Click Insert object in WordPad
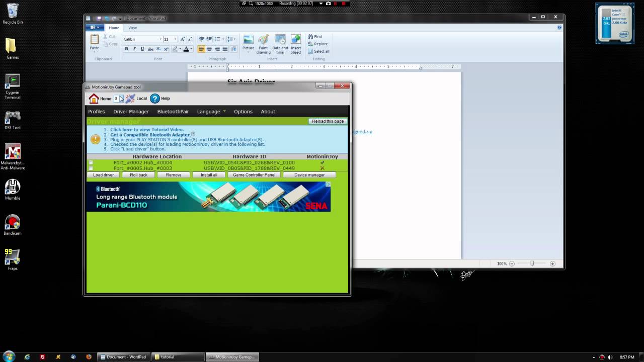The width and height of the screenshot is (644, 362). pos(296,44)
